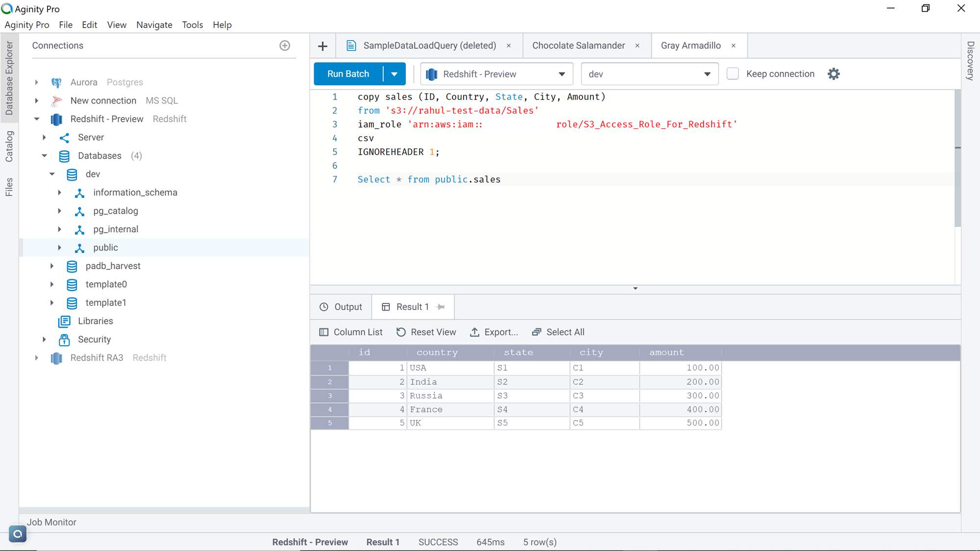The image size is (980, 551).
Task: Open the Run Batch dropdown arrow
Action: pyautogui.click(x=394, y=74)
